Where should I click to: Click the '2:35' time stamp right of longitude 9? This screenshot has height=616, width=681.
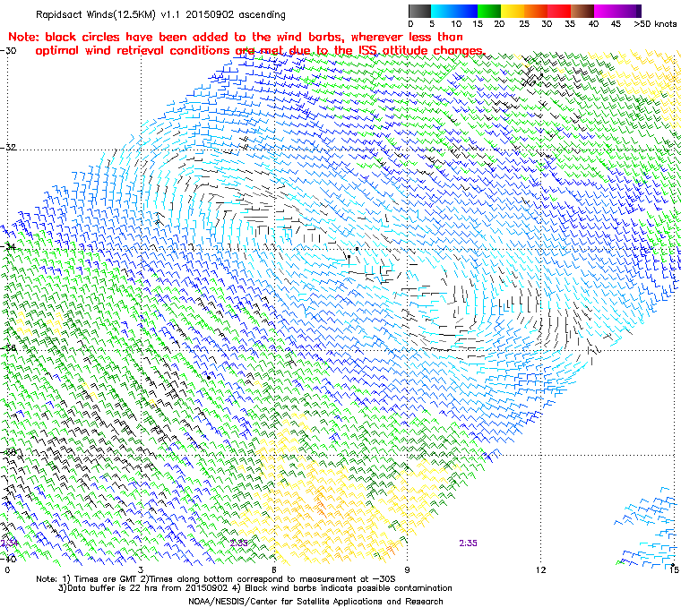[x=468, y=543]
